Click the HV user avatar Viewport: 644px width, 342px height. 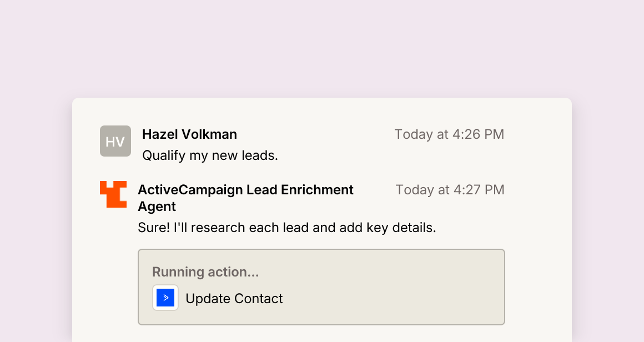(x=115, y=141)
